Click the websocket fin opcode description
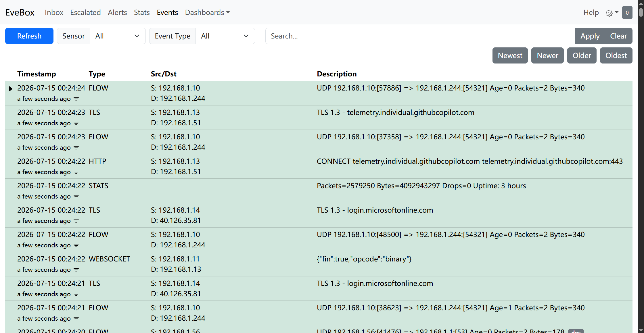This screenshot has height=333, width=644. (364, 259)
